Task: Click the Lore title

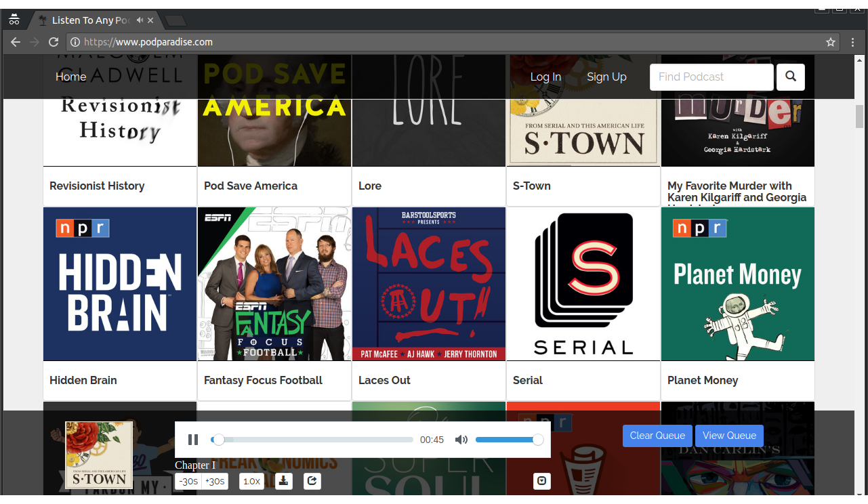Action: pyautogui.click(x=370, y=186)
